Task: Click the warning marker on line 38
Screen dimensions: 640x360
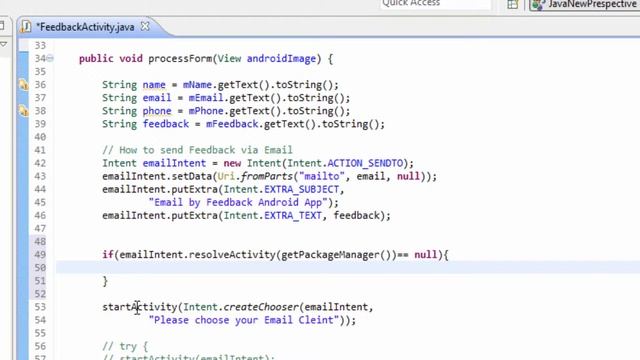Action: coord(24,111)
